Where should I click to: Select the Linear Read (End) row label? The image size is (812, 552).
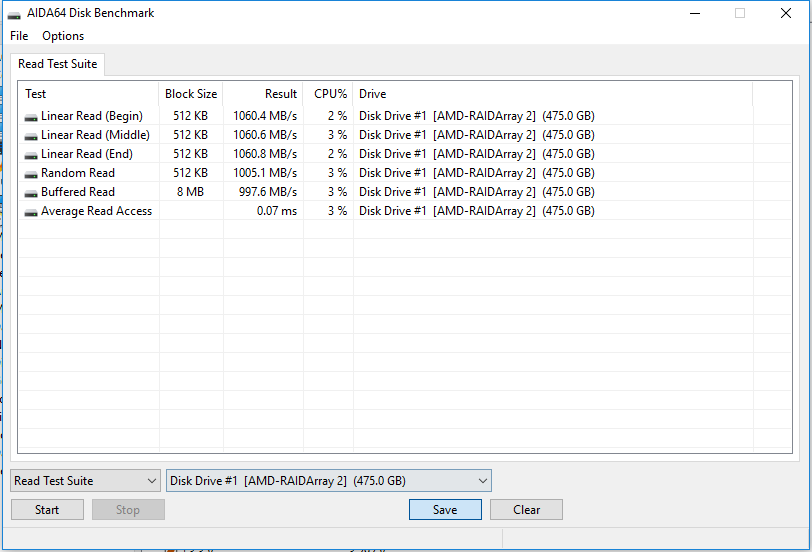coord(87,154)
